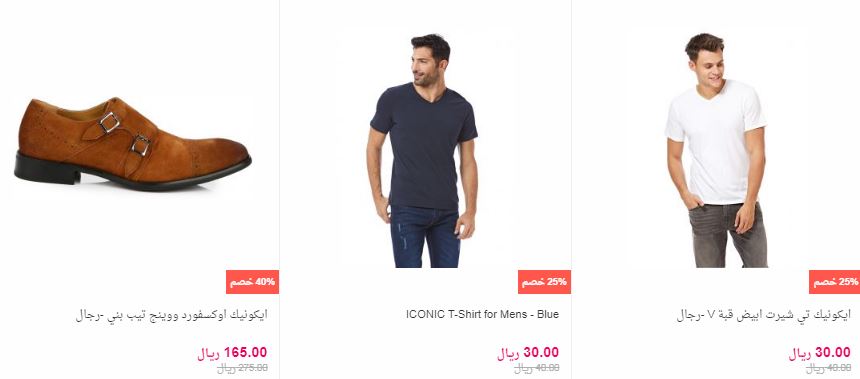Click the 165.00 ريال price
The width and height of the screenshot is (860, 379).
point(232,353)
